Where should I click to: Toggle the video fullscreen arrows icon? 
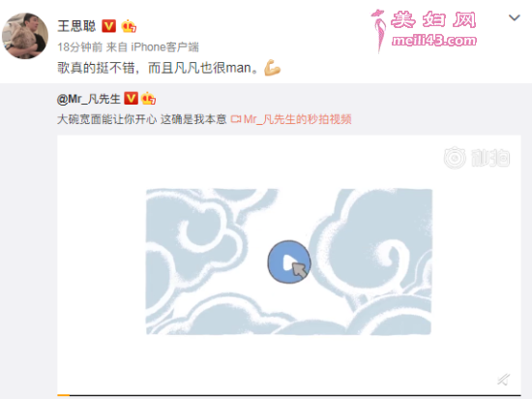click(504, 379)
